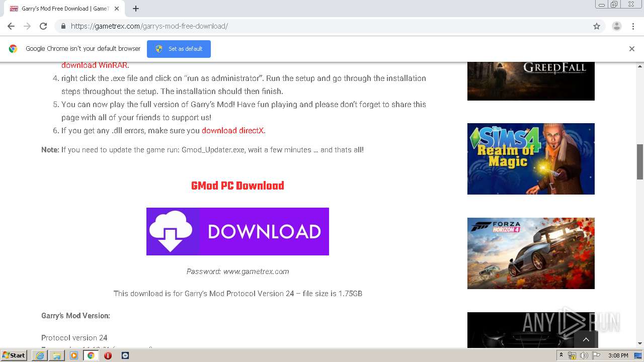Open the Chrome profile avatar menu

tap(616, 26)
